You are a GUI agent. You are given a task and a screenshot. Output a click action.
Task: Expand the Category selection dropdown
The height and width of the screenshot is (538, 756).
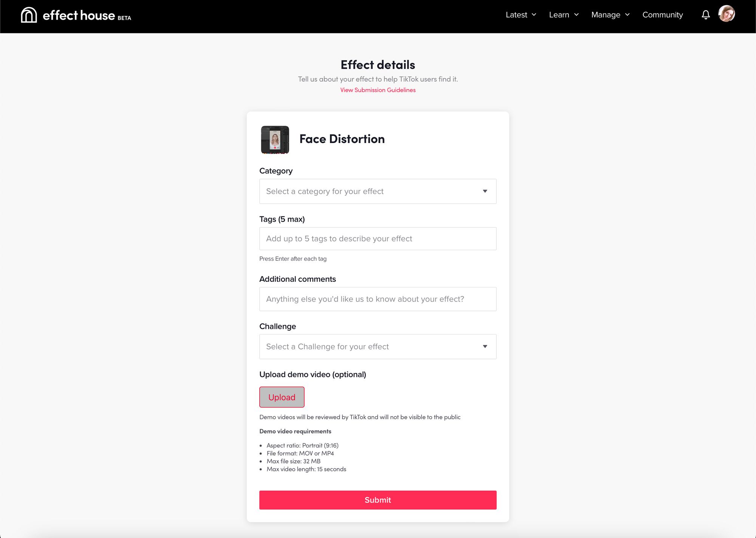click(378, 191)
